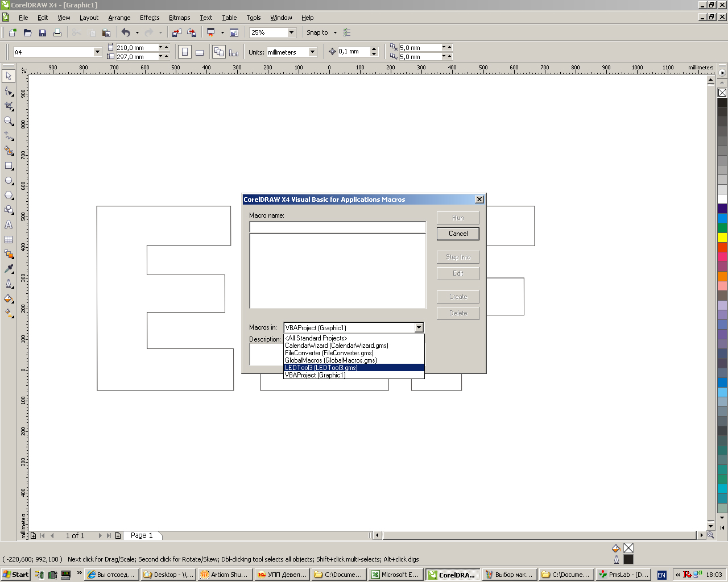Viewport: 728px width, 582px height.
Task: Toggle apply page layout to all pages
Action: [x=219, y=52]
